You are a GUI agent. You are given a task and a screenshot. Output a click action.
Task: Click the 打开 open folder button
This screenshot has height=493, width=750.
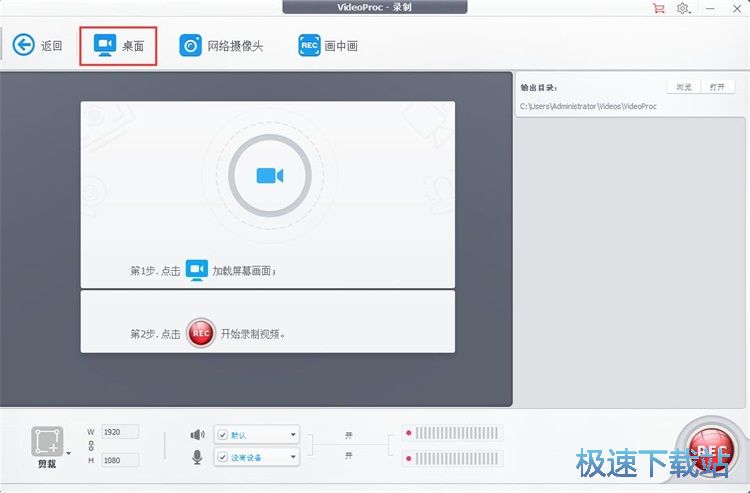pyautogui.click(x=716, y=87)
